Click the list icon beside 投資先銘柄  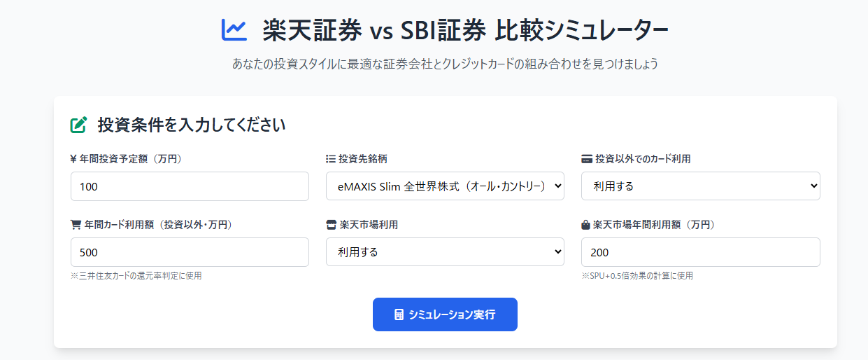331,159
